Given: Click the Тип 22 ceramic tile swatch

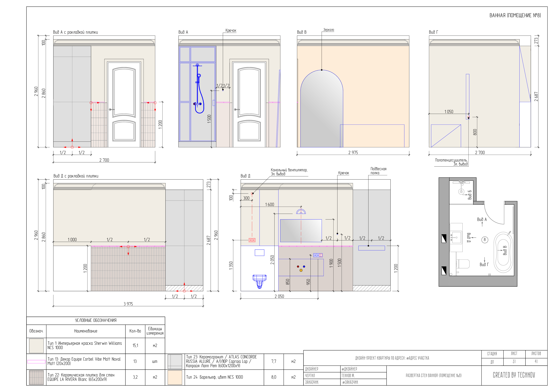Looking at the screenshot, I should (36, 377).
